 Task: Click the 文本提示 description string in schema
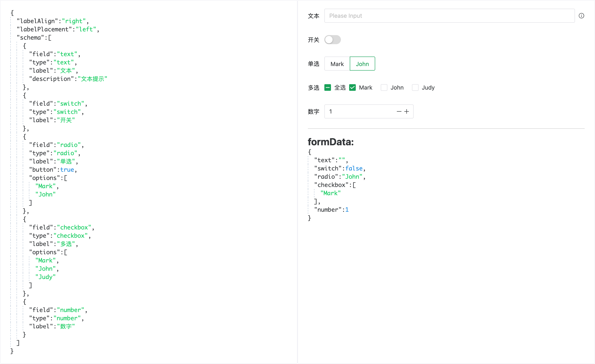[93, 79]
